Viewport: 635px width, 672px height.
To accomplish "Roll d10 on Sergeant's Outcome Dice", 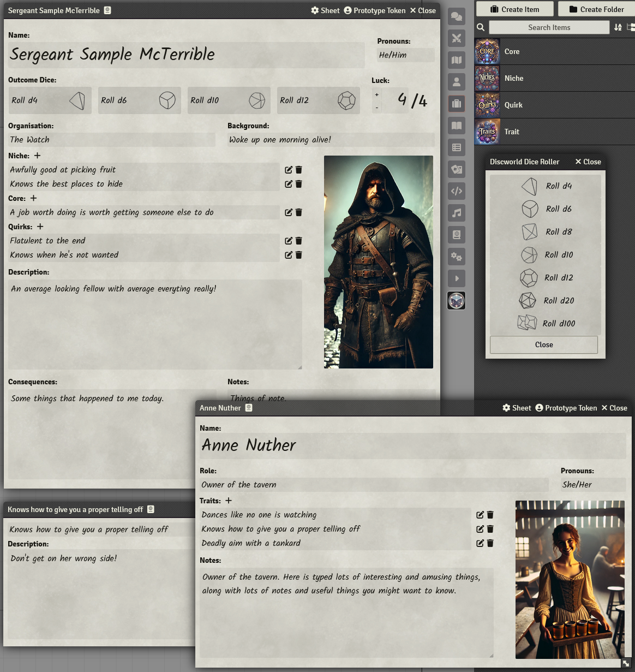I will point(229,100).
